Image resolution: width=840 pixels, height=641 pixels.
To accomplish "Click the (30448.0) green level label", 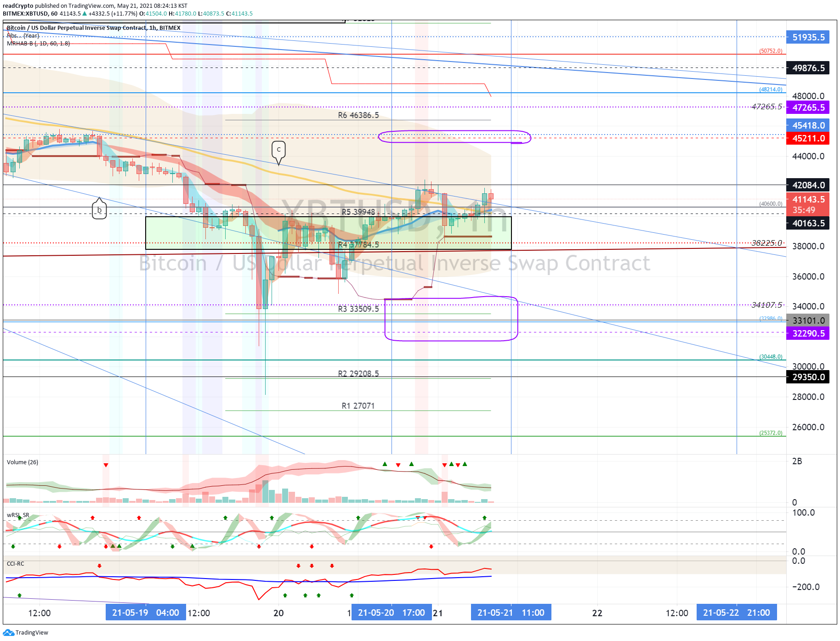I will coord(771,357).
